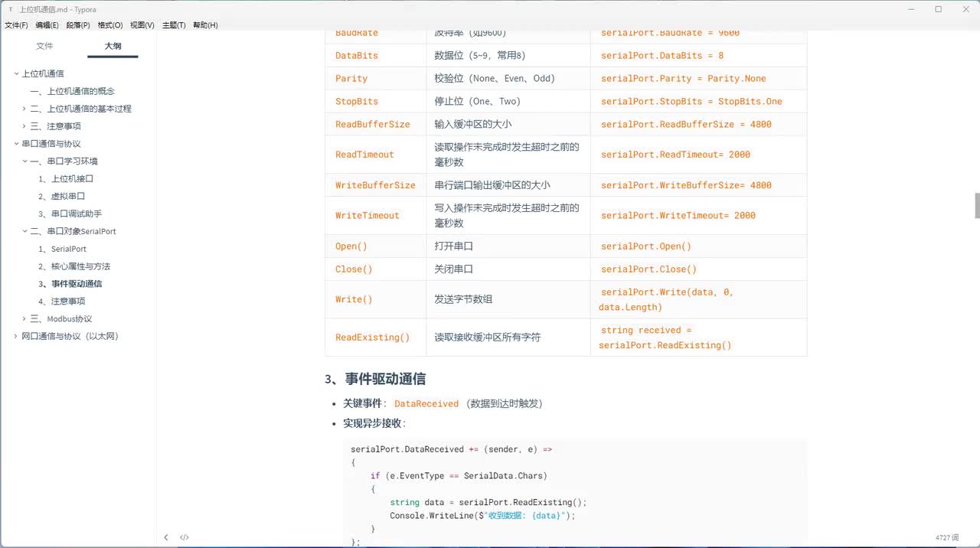Click serialPort.StopBits = StopBits.One code cell
Screen dimensions: 980x548
[x=698, y=102]
